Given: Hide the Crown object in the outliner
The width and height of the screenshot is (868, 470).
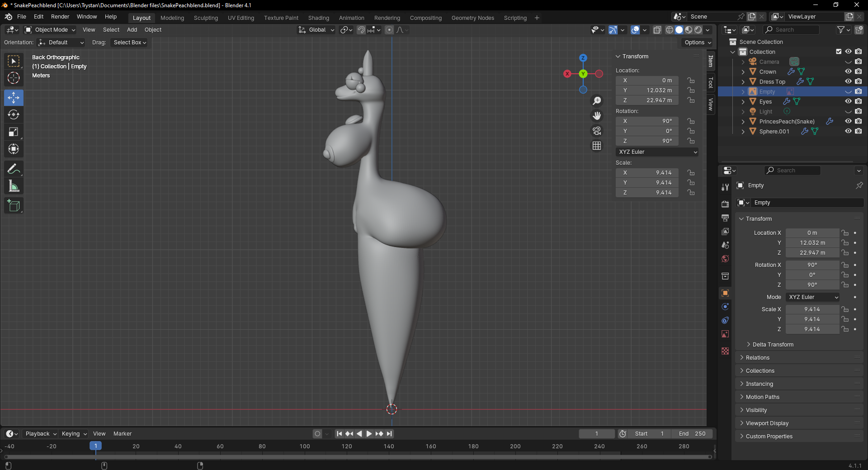Looking at the screenshot, I should coord(848,71).
